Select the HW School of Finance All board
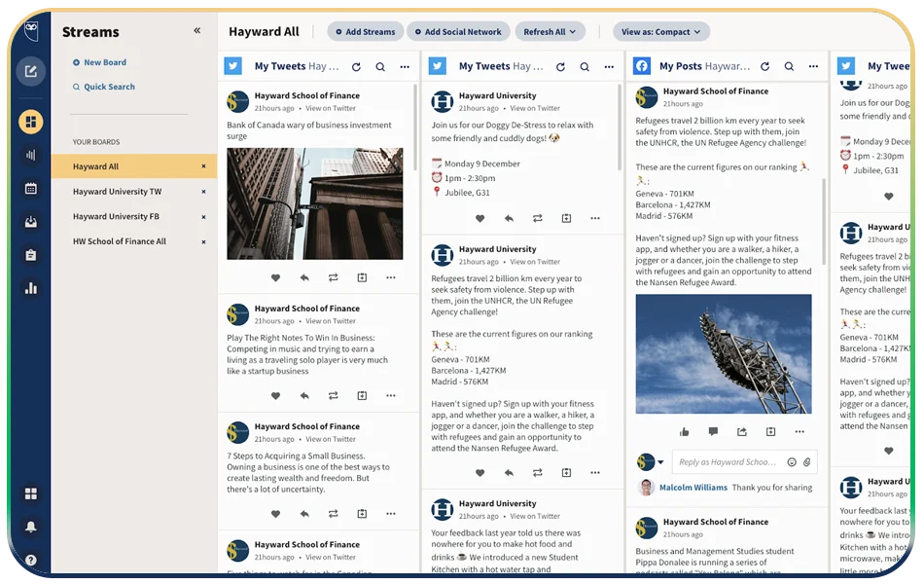This screenshot has width=924, height=584. [134, 241]
